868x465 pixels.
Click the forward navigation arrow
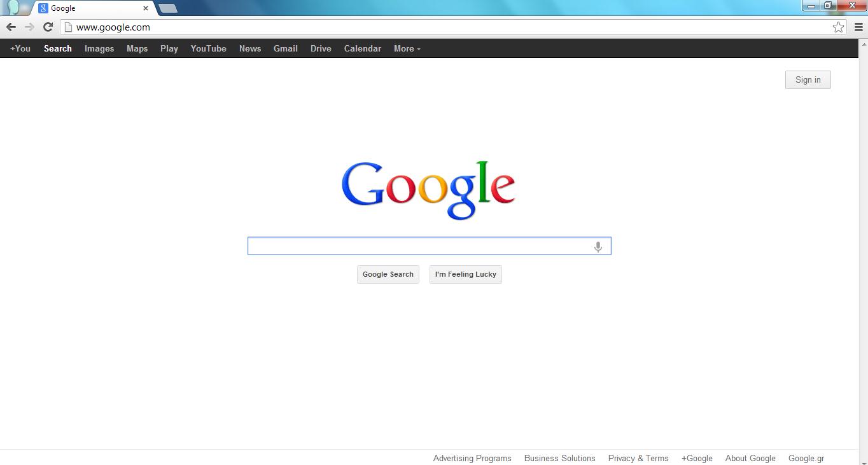(x=29, y=27)
